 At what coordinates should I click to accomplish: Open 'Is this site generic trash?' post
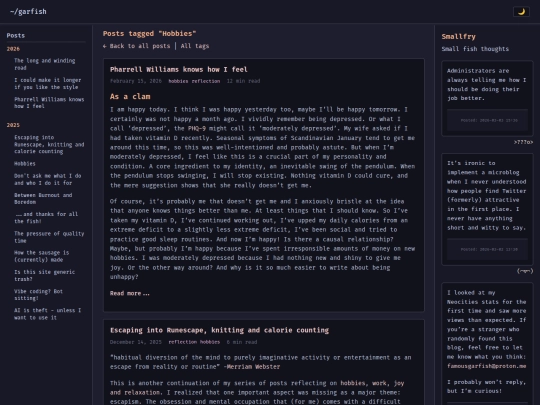point(44,276)
